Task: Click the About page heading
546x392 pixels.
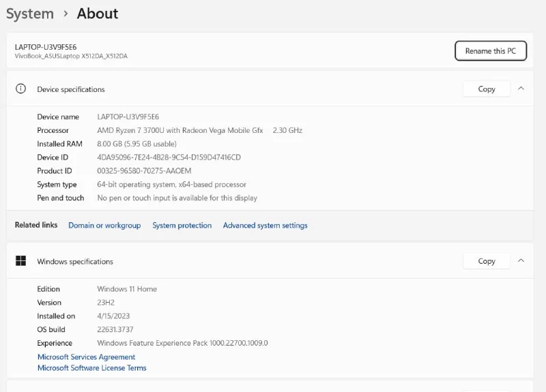Action: pyautogui.click(x=97, y=14)
